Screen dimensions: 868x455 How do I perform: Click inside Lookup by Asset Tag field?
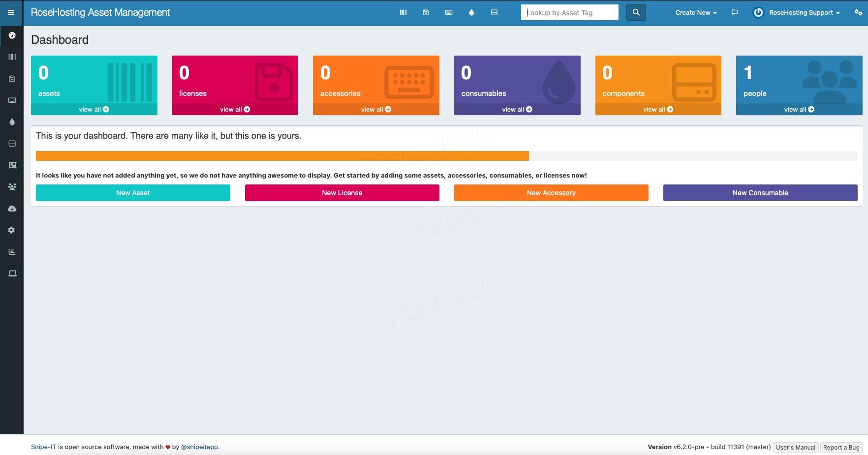click(569, 13)
